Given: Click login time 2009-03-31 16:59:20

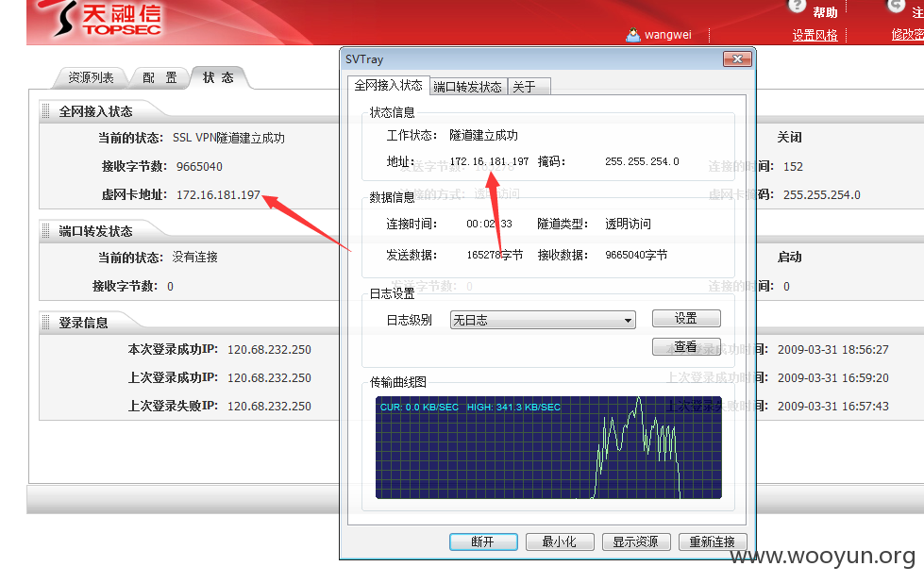Looking at the screenshot, I should click(833, 378).
